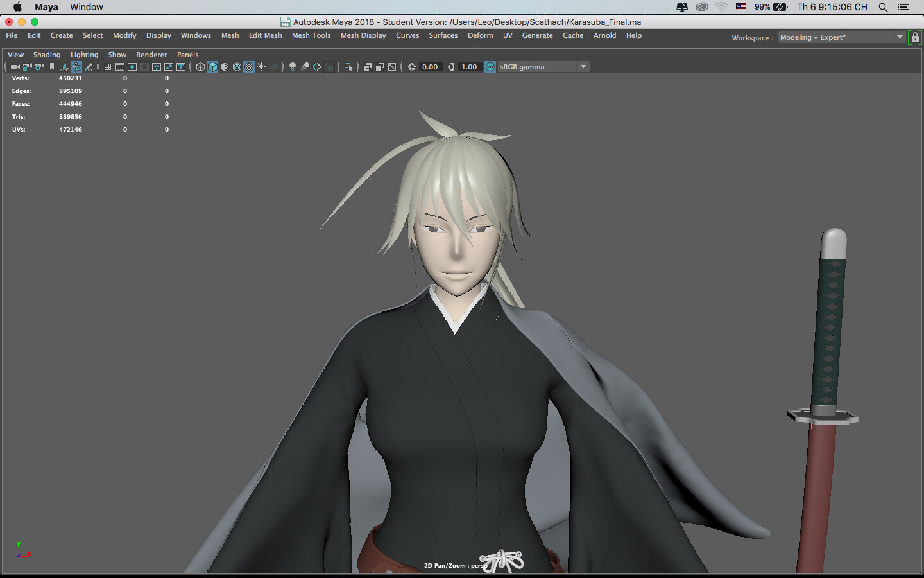The image size is (924, 578).
Task: Open the Apple menu
Action: tap(17, 7)
